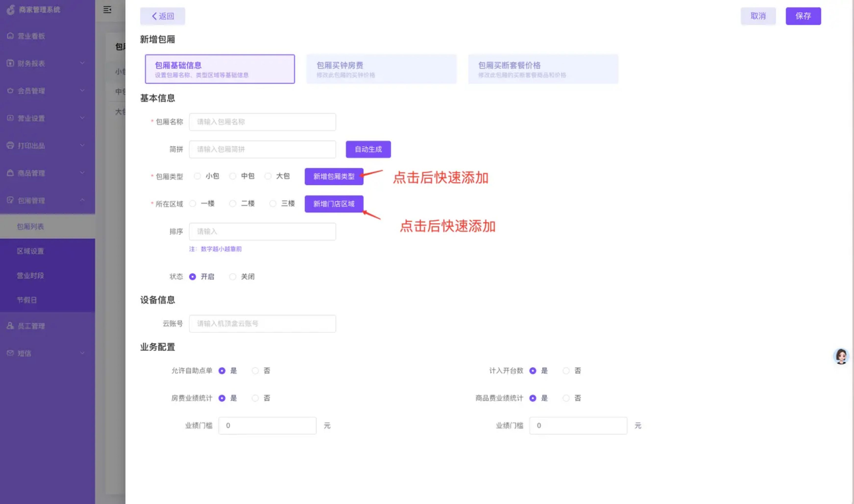Select 否 for 允许自助点单

255,371
